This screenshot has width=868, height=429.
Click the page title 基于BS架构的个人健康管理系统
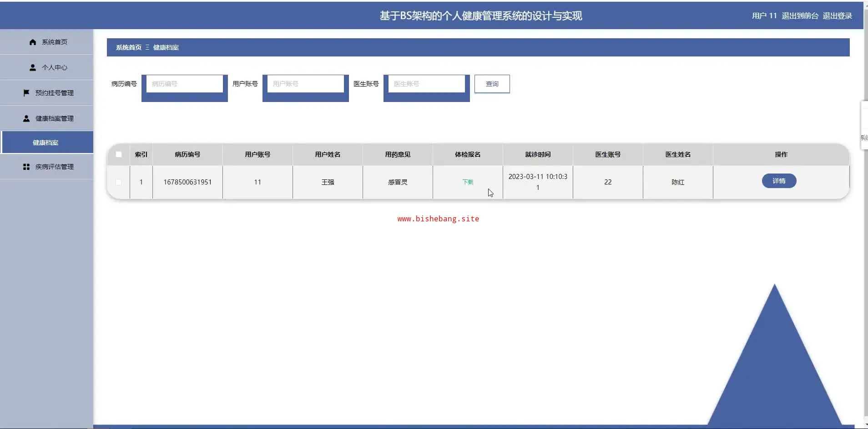tap(481, 16)
